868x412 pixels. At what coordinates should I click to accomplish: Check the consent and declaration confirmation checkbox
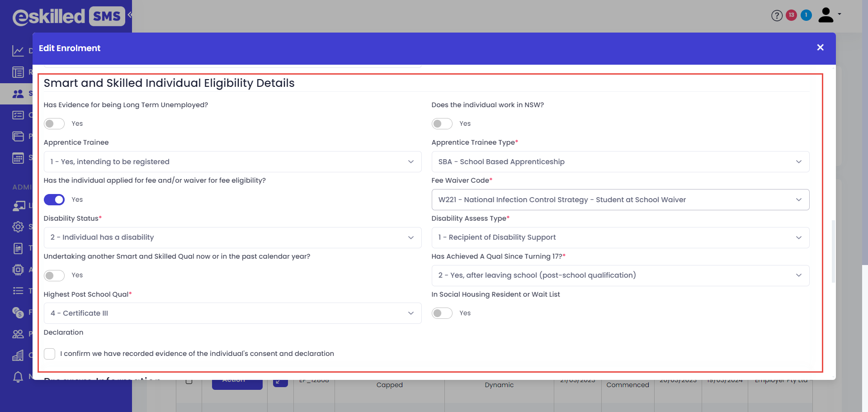50,354
